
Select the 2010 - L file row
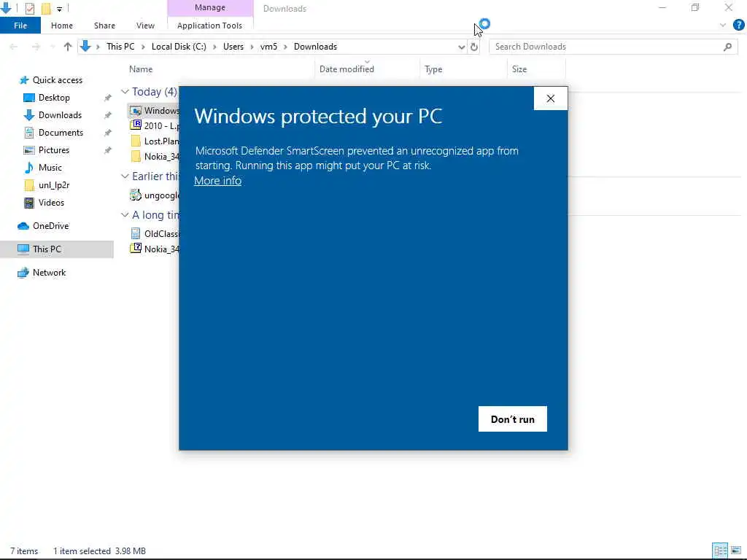[155, 125]
